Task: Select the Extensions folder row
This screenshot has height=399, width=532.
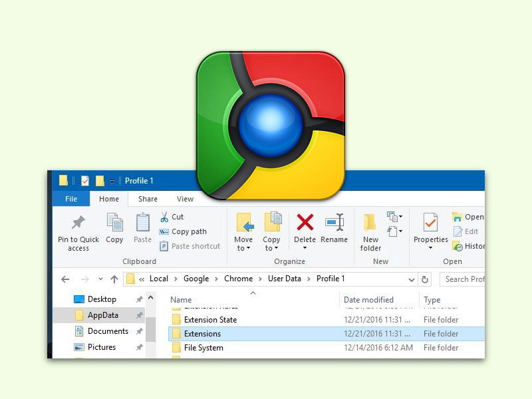Action: point(327,334)
